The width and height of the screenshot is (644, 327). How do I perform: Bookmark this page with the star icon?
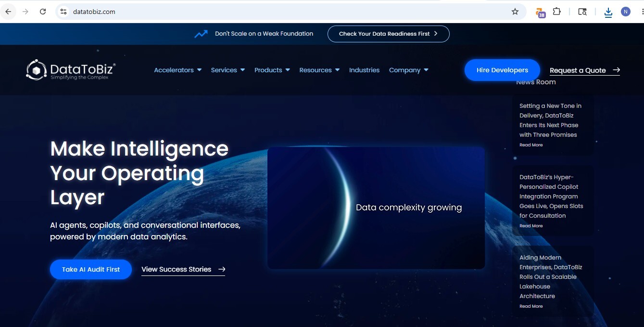515,12
